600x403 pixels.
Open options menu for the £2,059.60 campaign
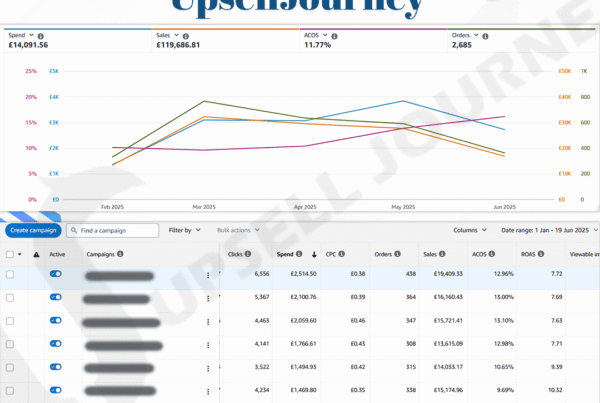208,322
